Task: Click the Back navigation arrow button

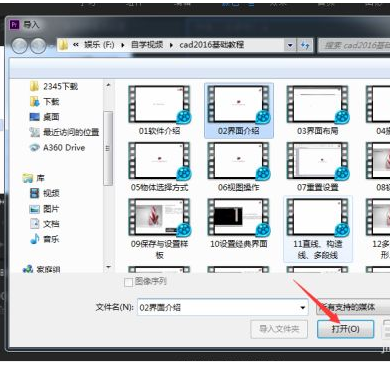Action: point(19,45)
